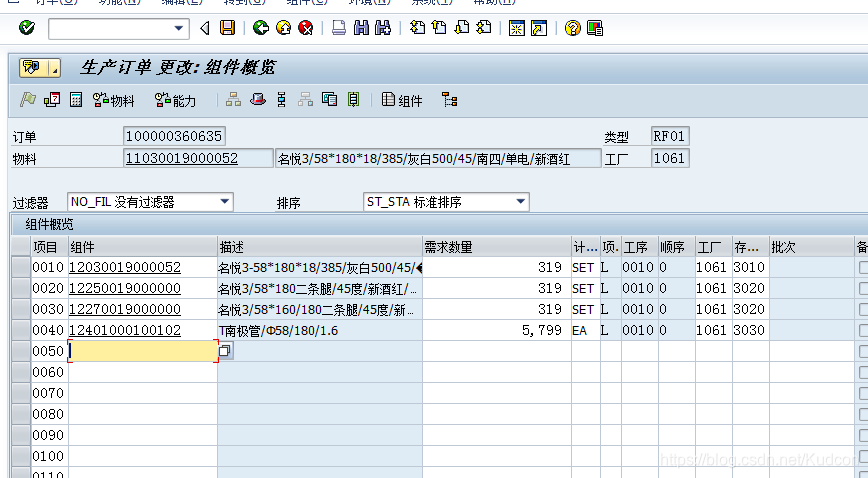Click the 类型 RF01 field
Viewport: 868px width, 478px height.
click(x=670, y=136)
